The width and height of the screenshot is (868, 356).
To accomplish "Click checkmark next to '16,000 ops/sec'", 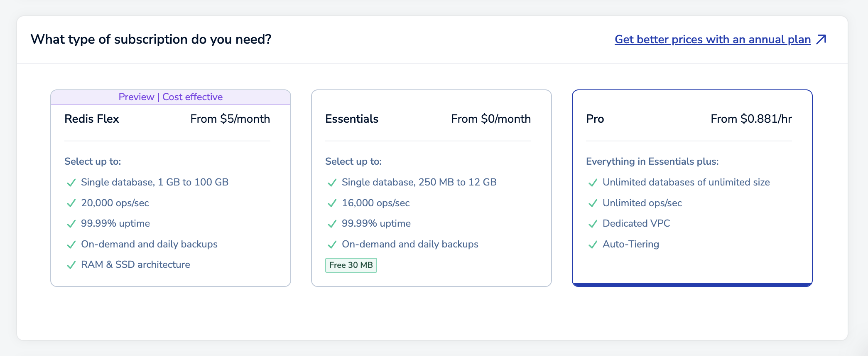I will (332, 203).
